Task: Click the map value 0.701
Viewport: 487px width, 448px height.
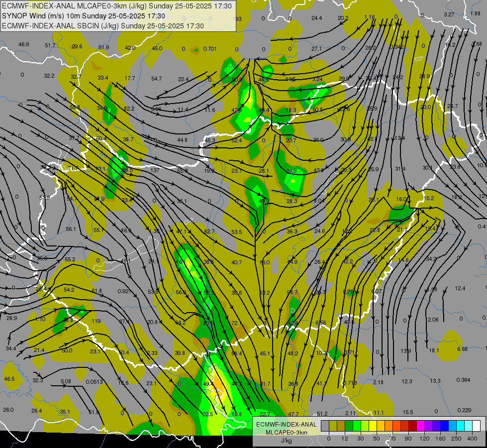Action: (210, 49)
